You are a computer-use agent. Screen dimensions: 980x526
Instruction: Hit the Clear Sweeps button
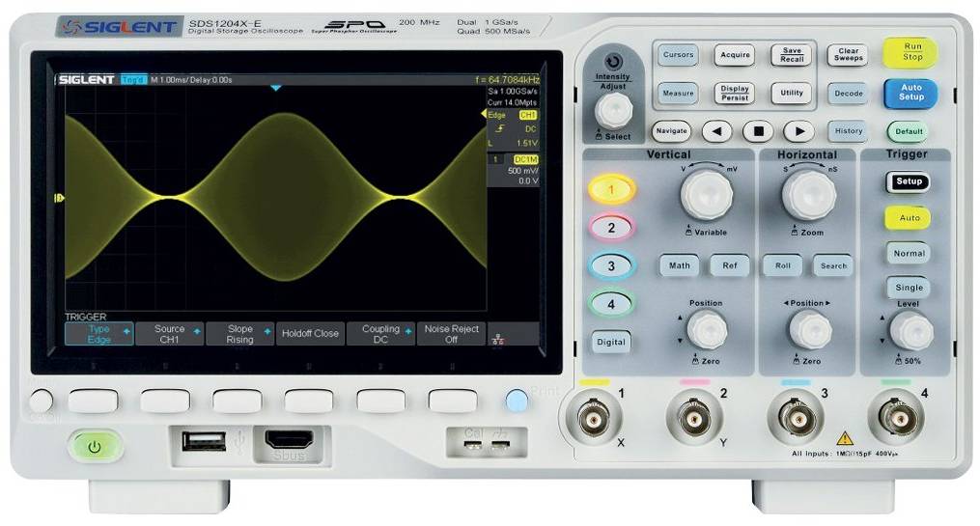pos(848,55)
